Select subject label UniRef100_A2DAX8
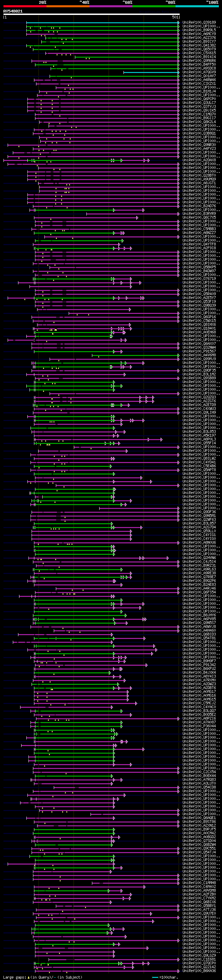Image resolution: width=222 pixels, height=980 pixels. tap(199, 160)
